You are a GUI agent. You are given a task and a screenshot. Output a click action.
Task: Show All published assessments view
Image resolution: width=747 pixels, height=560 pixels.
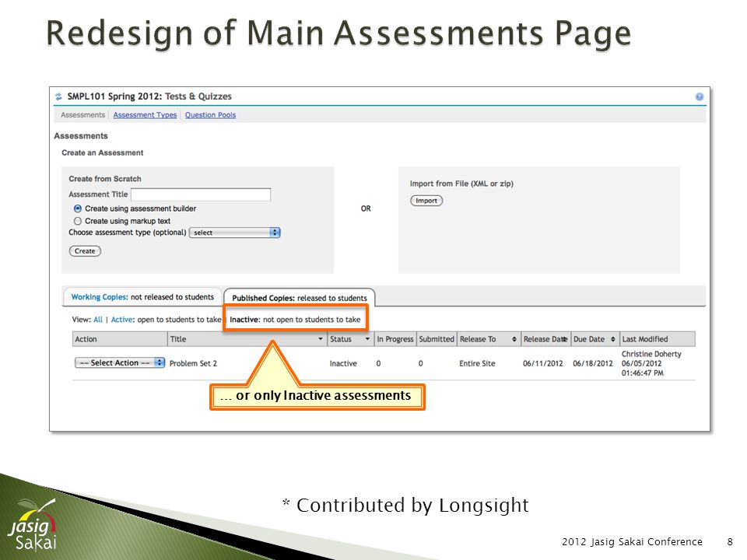[x=98, y=320]
